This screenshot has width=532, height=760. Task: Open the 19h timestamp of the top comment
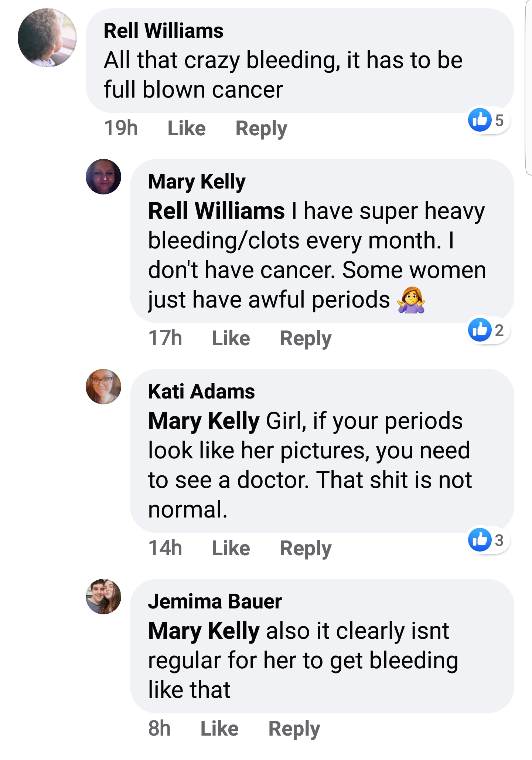tap(121, 128)
